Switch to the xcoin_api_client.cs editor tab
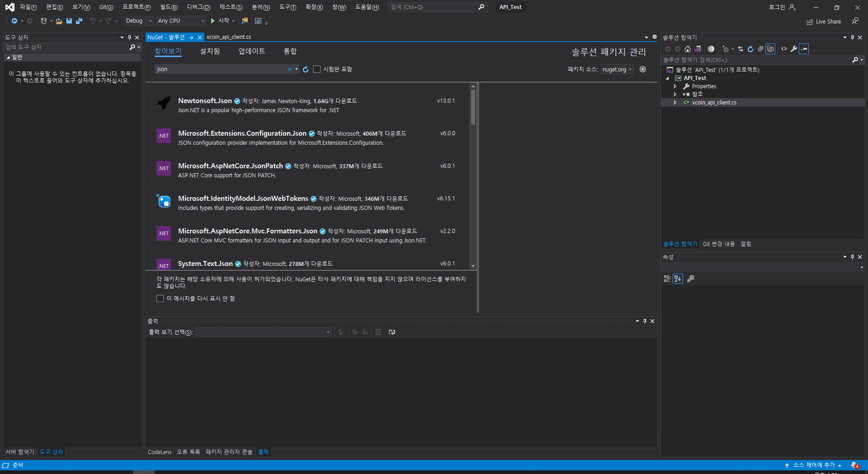 click(x=229, y=37)
